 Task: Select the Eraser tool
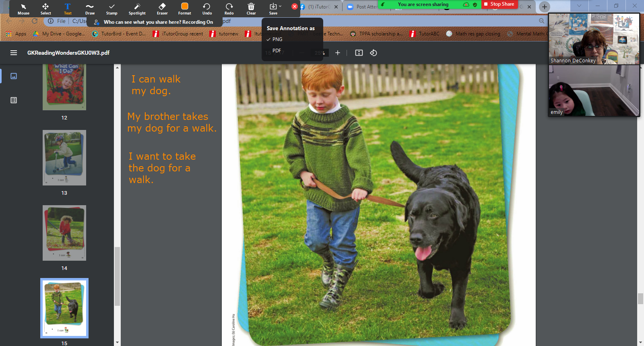162,8
